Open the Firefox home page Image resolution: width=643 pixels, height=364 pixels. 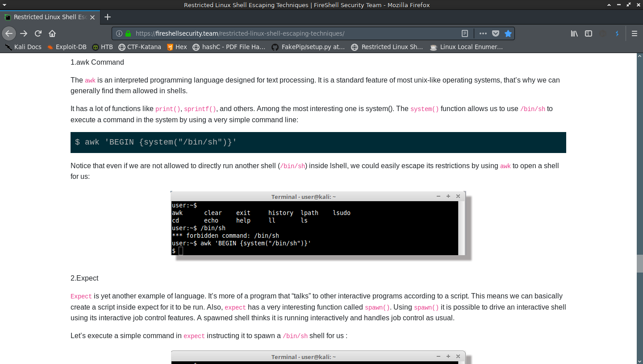52,33
